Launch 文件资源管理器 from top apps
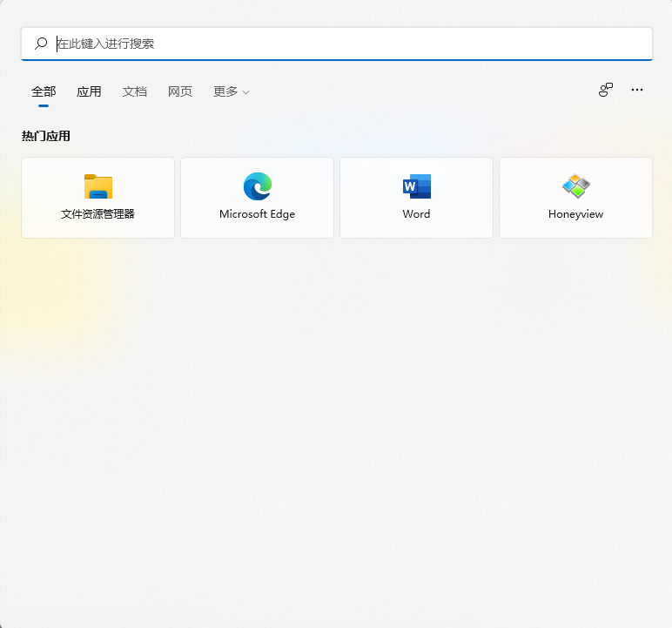 click(98, 198)
